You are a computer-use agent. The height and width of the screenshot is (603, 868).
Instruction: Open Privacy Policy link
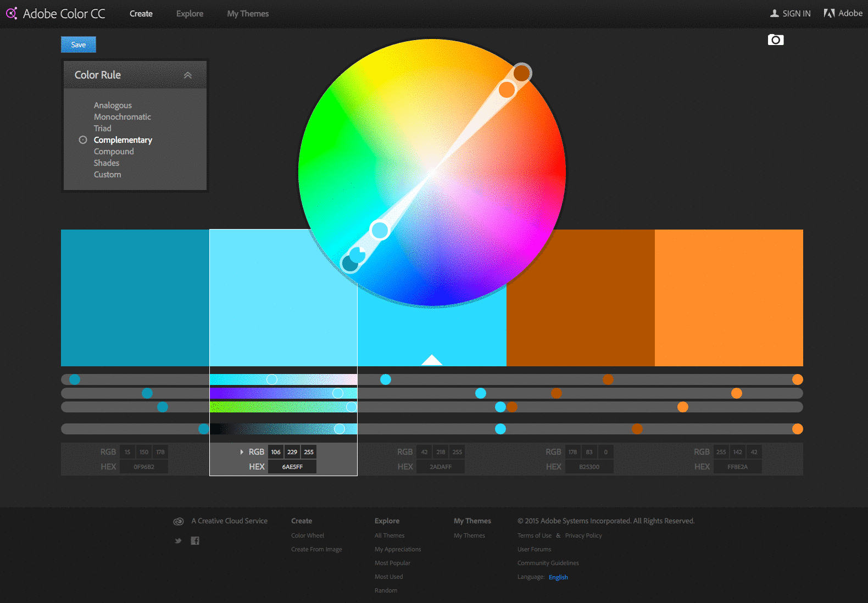(583, 535)
